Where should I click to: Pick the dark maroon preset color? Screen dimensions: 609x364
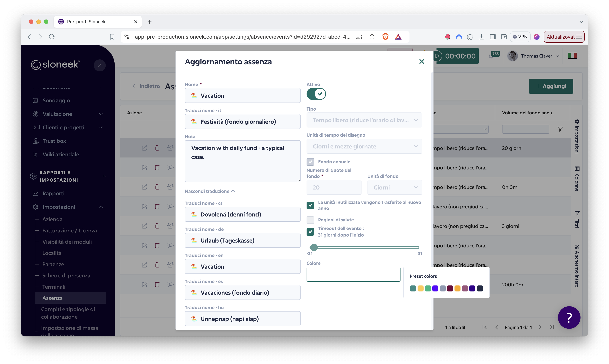[x=450, y=288]
